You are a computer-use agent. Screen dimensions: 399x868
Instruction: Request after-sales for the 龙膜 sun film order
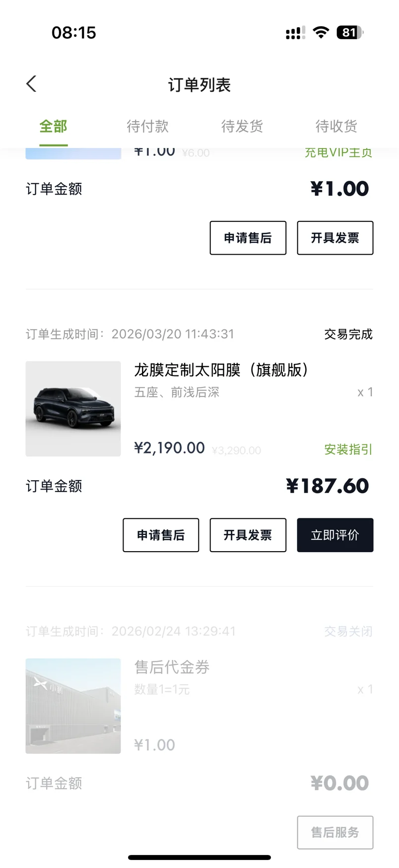coord(161,535)
